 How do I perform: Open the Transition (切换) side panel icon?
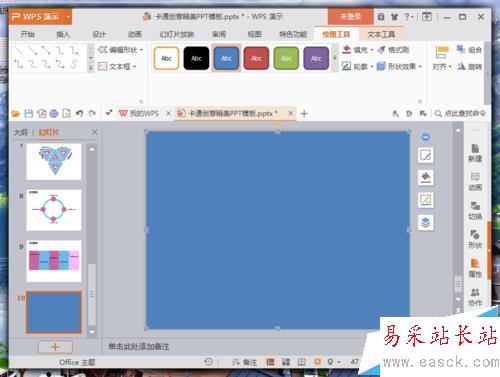tap(475, 211)
